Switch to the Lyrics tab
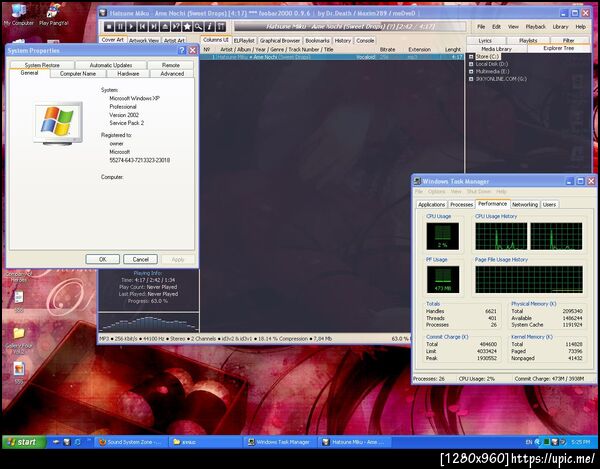This screenshot has height=469, width=600. click(x=485, y=41)
